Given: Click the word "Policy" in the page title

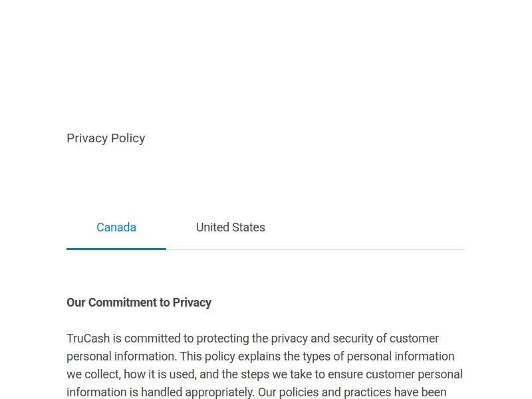Looking at the screenshot, I should [x=128, y=138].
